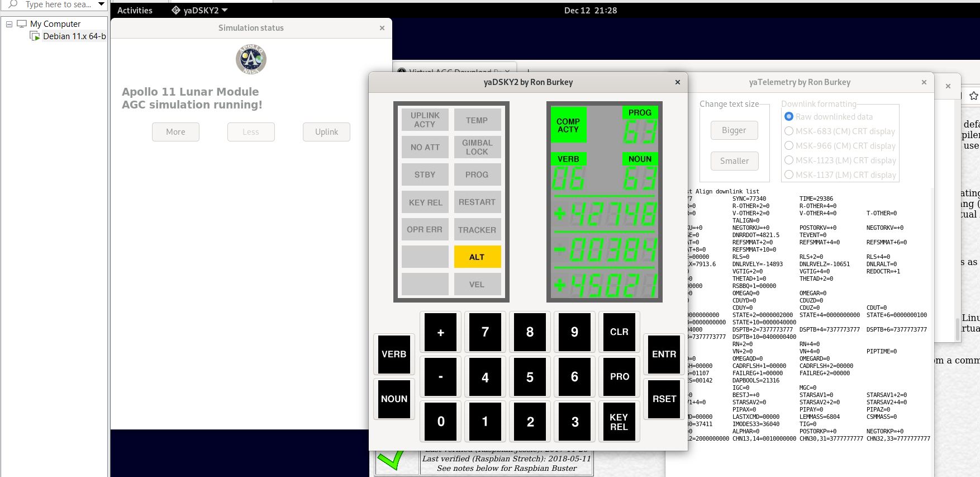Select MSK-1137 (LM) CRT display option

[x=840, y=175]
